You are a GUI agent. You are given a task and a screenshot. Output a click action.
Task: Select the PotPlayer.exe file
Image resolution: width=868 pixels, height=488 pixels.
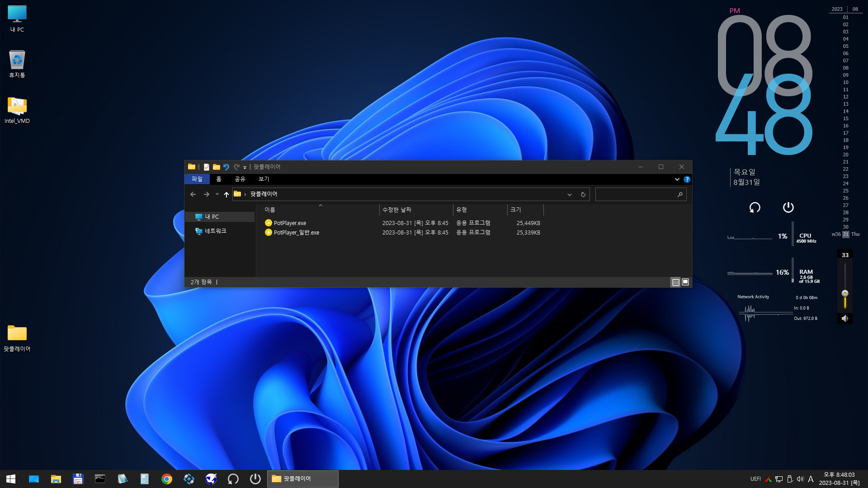pos(290,223)
